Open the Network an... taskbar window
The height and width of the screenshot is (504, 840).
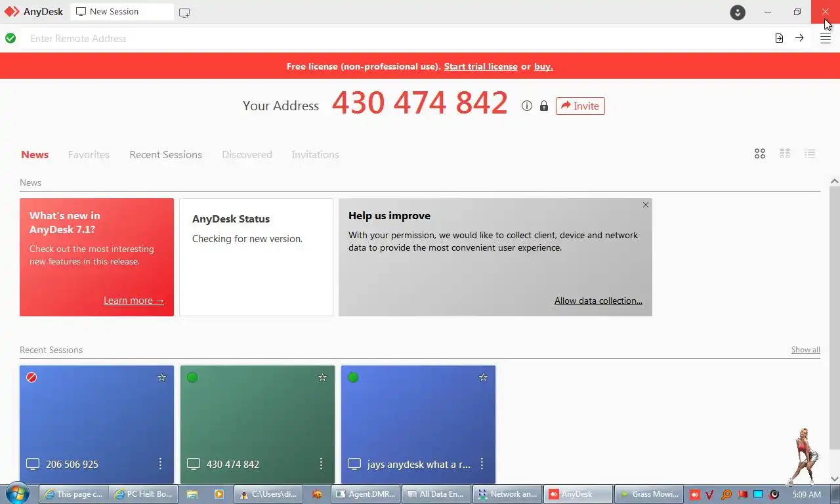coord(508,494)
